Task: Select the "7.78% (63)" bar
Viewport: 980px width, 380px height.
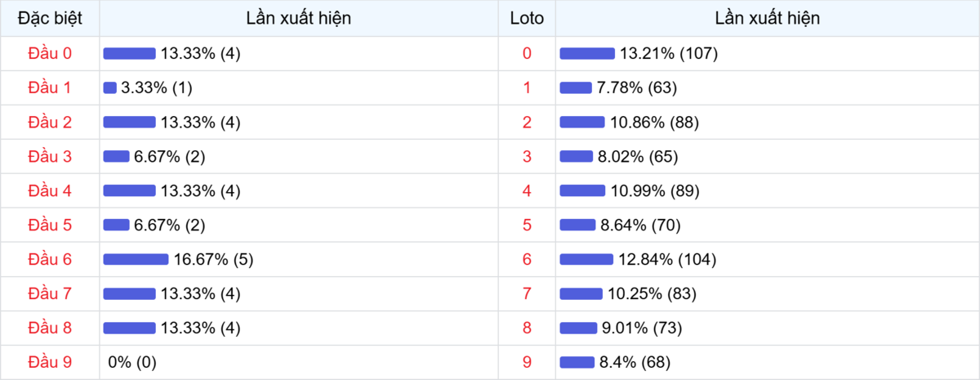Action: 576,87
